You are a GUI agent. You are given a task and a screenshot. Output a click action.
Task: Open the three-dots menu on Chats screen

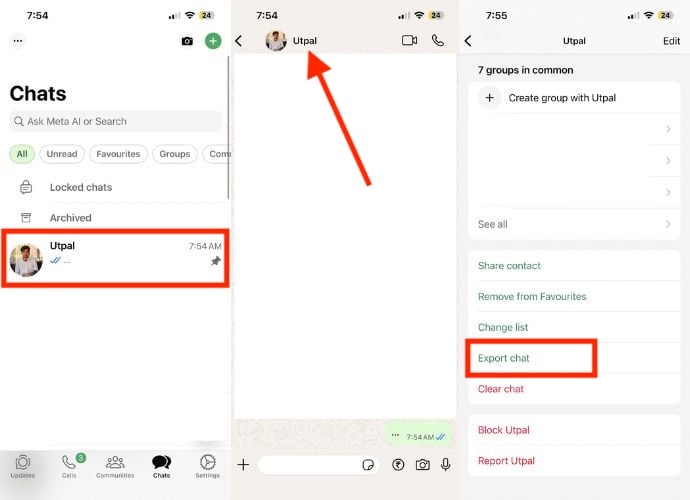click(x=18, y=41)
